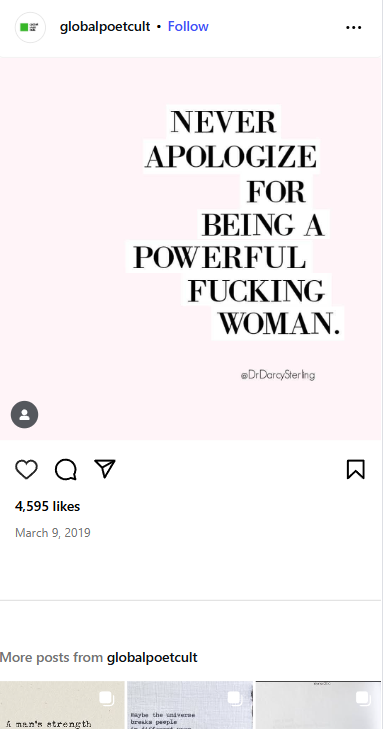Open comments with the speech bubble icon
The height and width of the screenshot is (729, 383).
click(66, 469)
